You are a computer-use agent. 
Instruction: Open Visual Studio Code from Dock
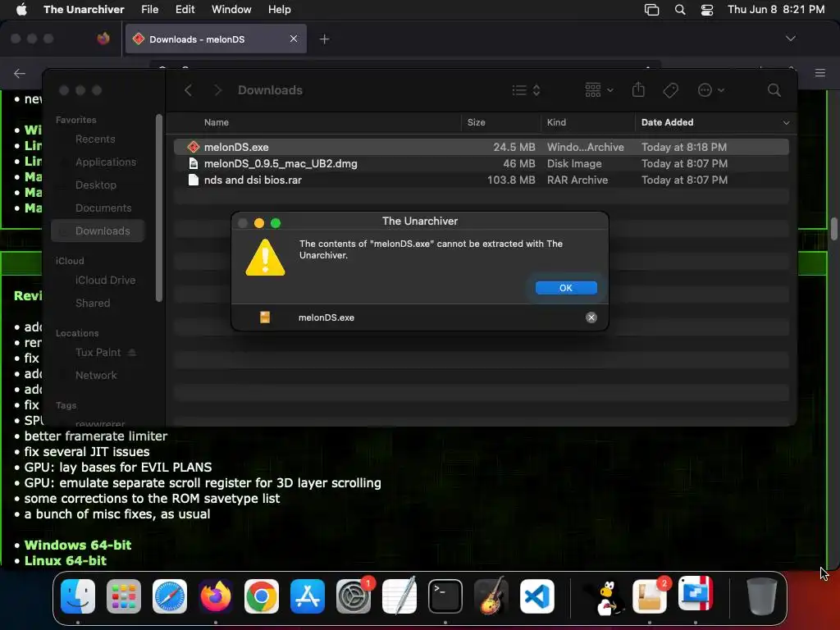[x=537, y=596]
